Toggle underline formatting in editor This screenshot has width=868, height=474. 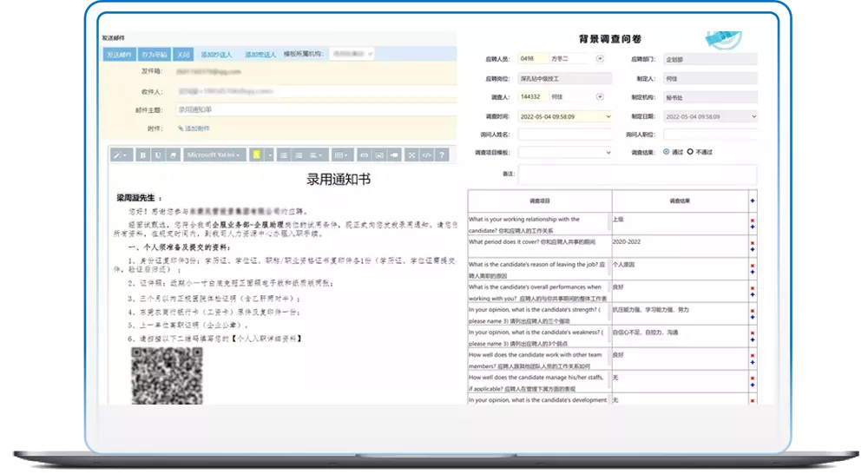[x=158, y=155]
